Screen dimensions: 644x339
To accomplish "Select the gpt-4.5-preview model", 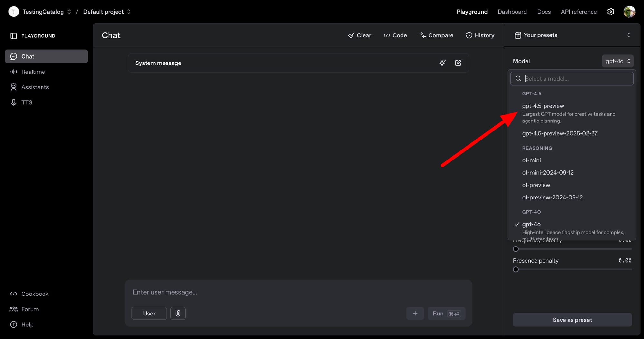I will click(572, 113).
